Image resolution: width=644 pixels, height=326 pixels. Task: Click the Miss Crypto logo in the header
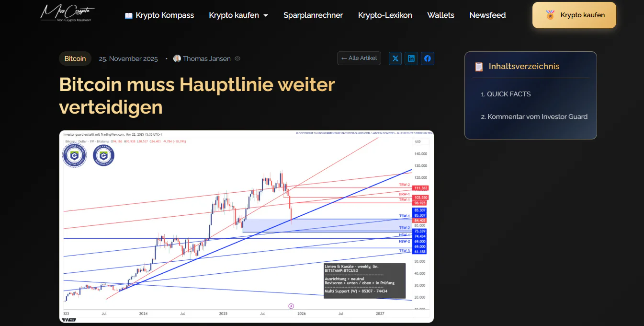click(x=67, y=13)
